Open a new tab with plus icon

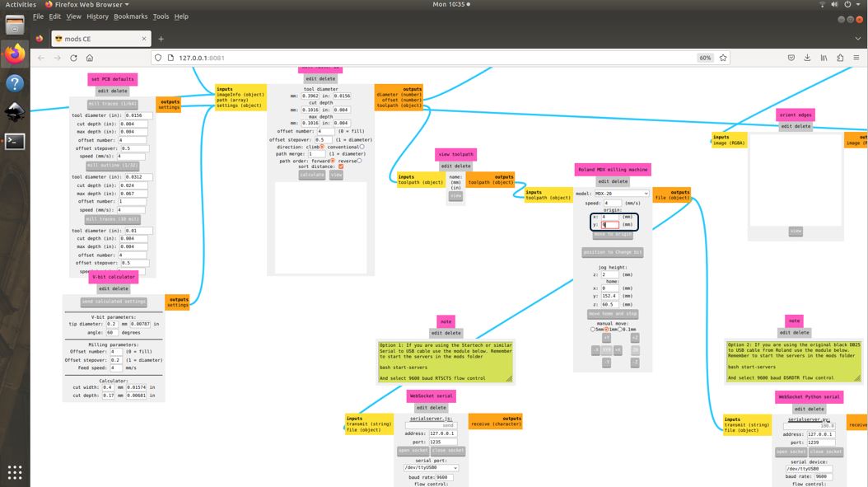click(x=161, y=39)
